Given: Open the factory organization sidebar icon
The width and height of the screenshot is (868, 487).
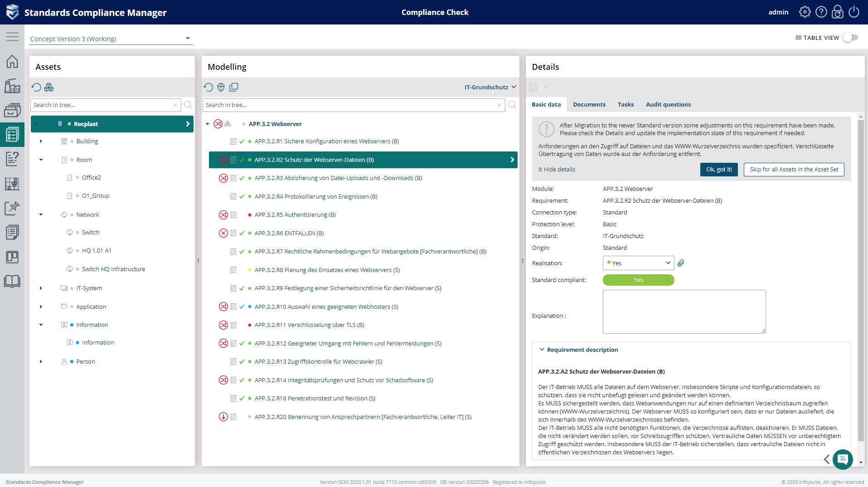Looking at the screenshot, I should [12, 86].
